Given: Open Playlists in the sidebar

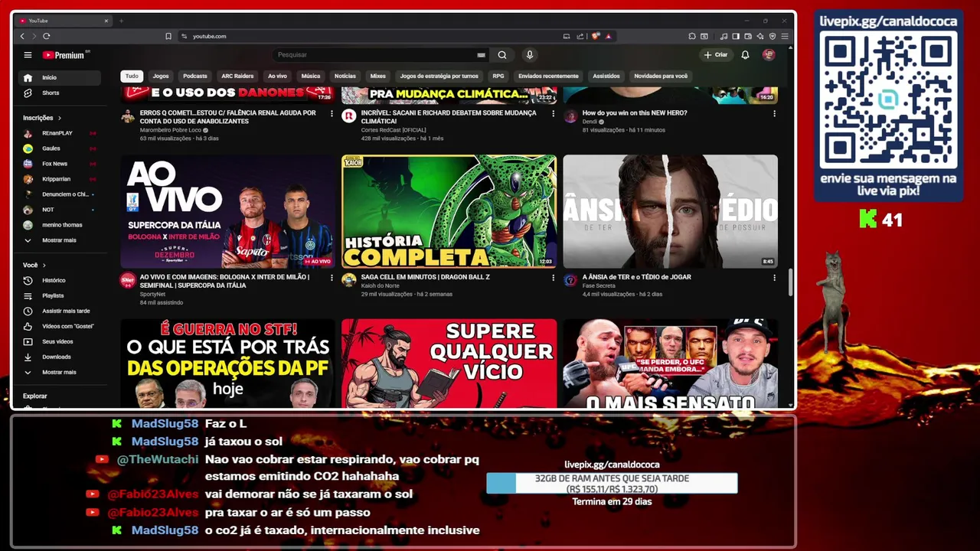Looking at the screenshot, I should [x=59, y=295].
